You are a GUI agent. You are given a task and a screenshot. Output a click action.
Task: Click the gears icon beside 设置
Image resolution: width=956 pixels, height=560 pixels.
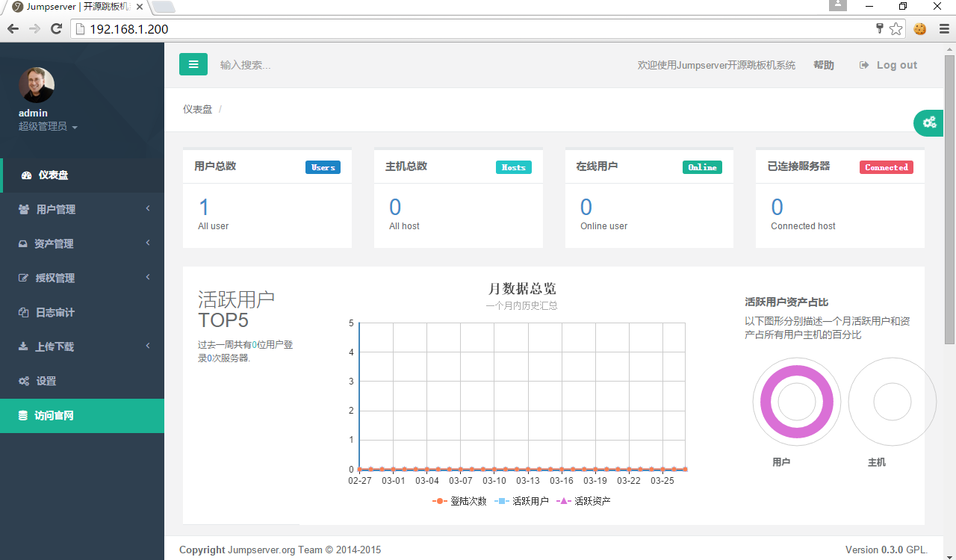point(24,382)
